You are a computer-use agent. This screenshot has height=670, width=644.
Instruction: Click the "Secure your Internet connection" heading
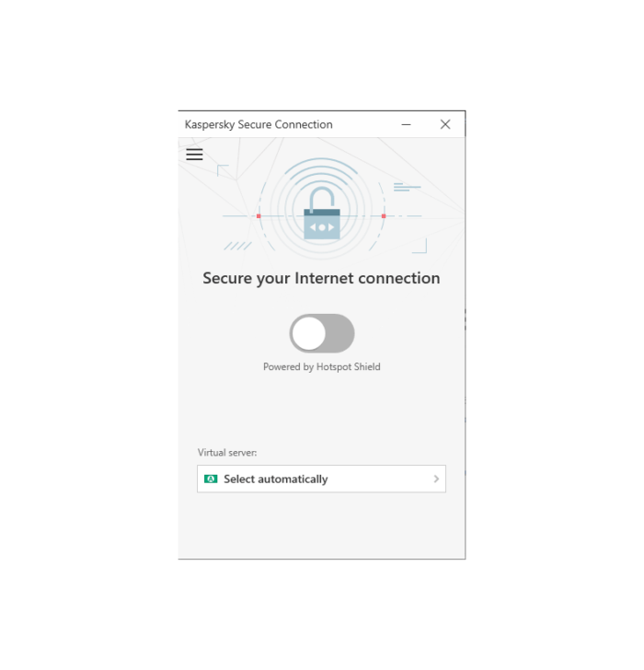(322, 279)
